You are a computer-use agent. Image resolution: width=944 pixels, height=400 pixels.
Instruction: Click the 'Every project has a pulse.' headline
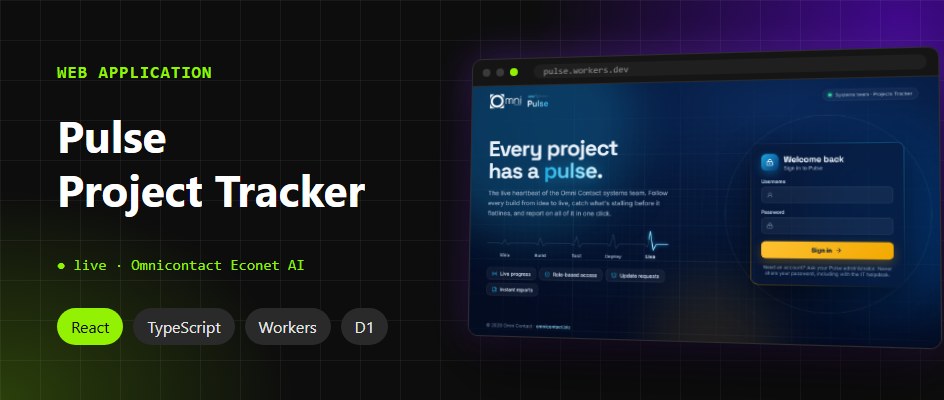(553, 160)
